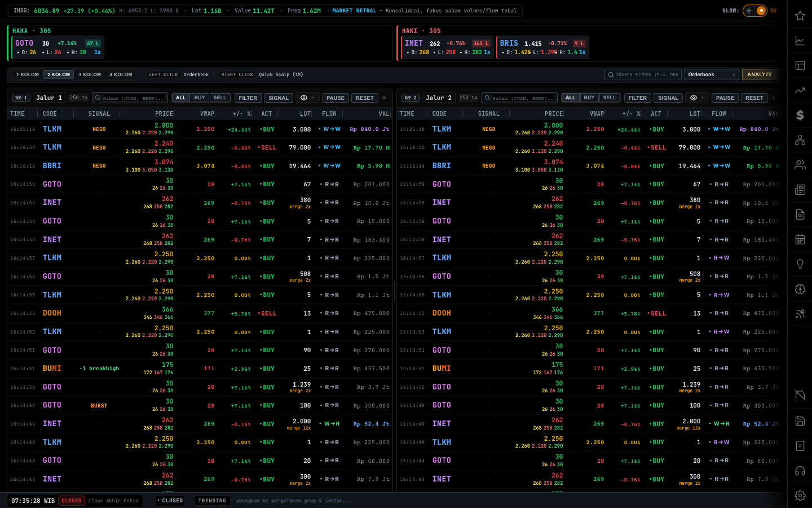Select BUY filter in Jalur 1 panel
The width and height of the screenshot is (812, 508).
coord(200,98)
